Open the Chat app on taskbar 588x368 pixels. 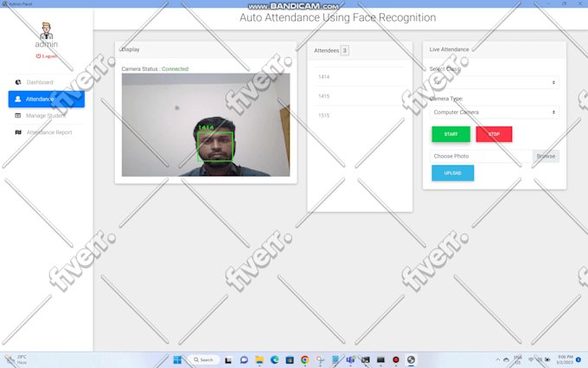(x=244, y=360)
